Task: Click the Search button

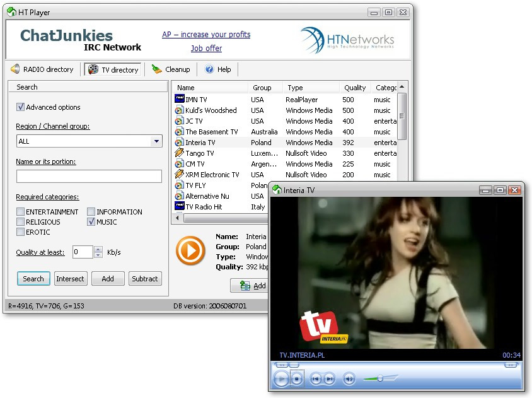Action: pos(33,278)
